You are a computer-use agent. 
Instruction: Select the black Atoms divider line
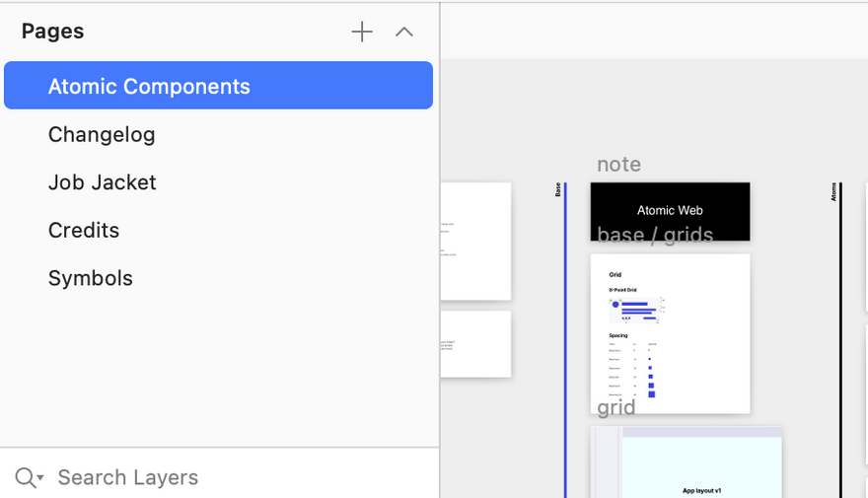[x=840, y=340]
